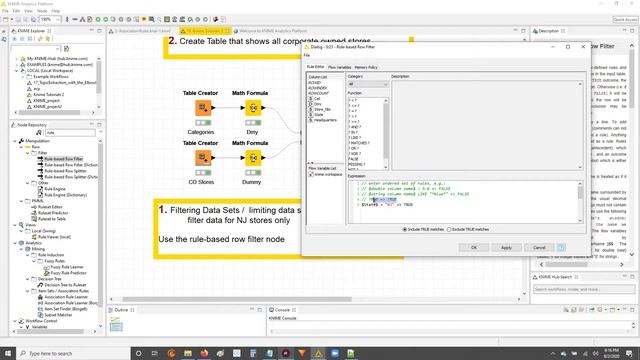Click the Cancel button
640x360 pixels.
tap(539, 247)
